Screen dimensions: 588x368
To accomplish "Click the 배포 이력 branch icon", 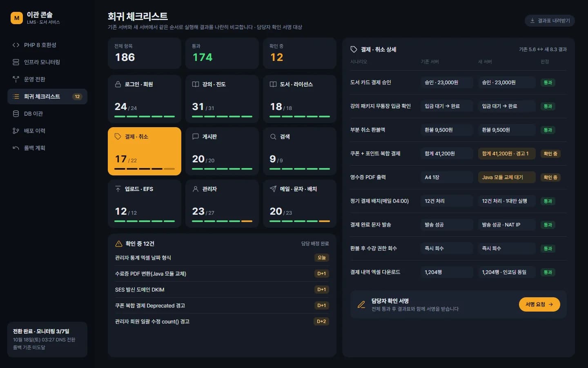I will [16, 131].
